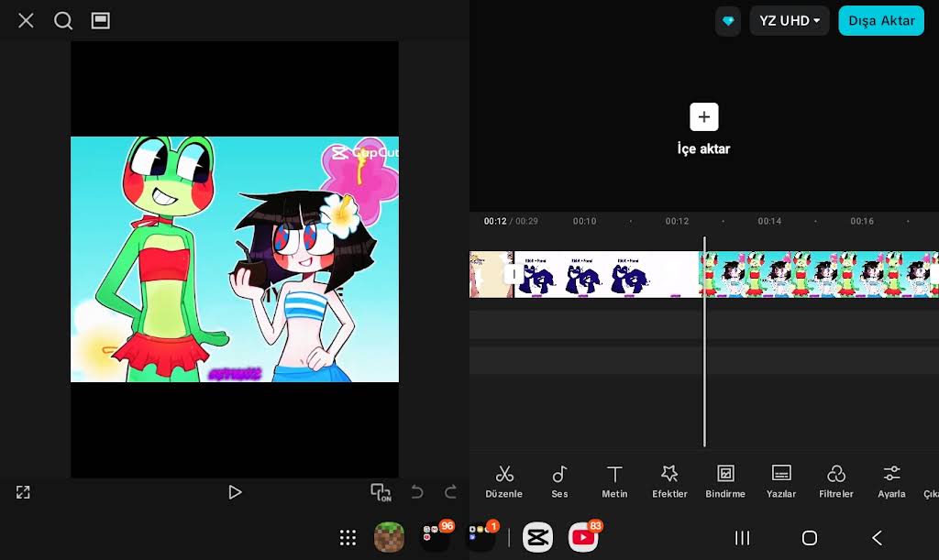Launch the Minecraft app from taskbar
The image size is (939, 560).
click(389, 537)
